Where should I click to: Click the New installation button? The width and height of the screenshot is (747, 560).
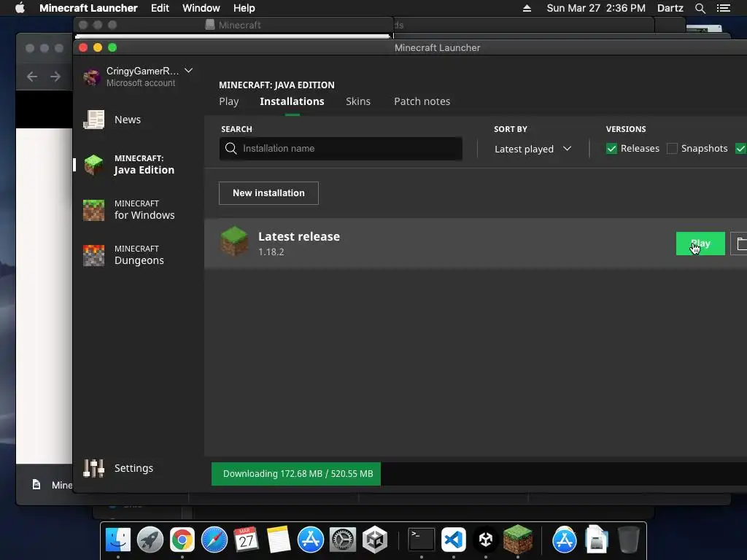[268, 192]
